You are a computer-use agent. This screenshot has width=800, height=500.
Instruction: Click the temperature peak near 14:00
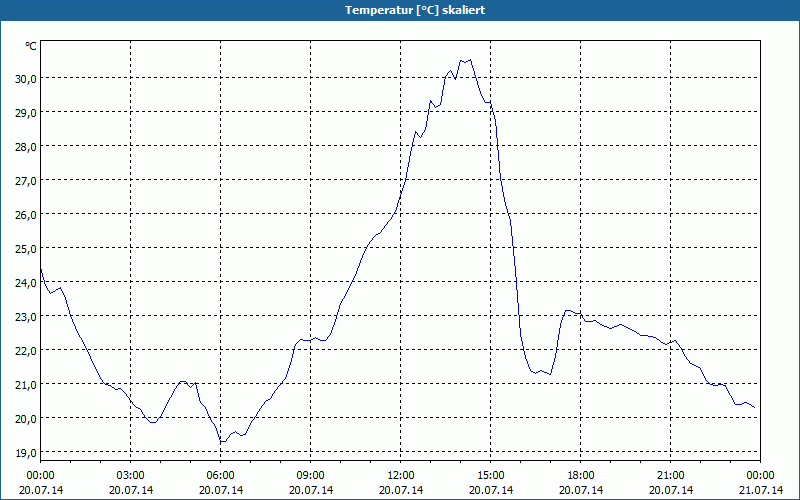tap(470, 60)
